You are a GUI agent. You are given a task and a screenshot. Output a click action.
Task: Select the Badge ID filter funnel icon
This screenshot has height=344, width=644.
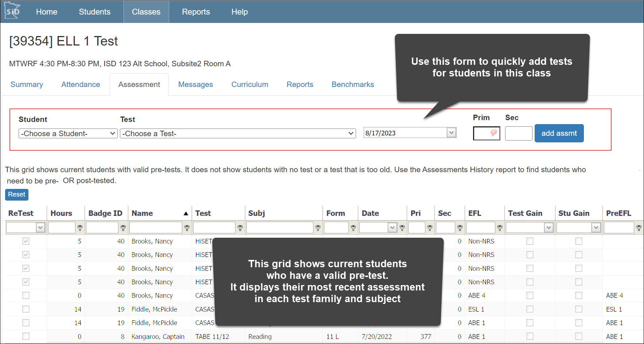click(123, 228)
